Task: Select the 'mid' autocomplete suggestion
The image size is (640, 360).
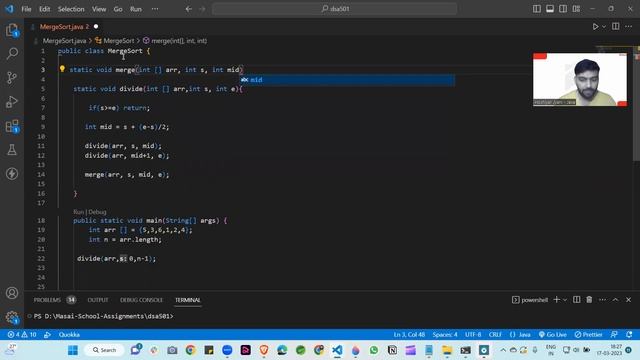Action: click(347, 80)
